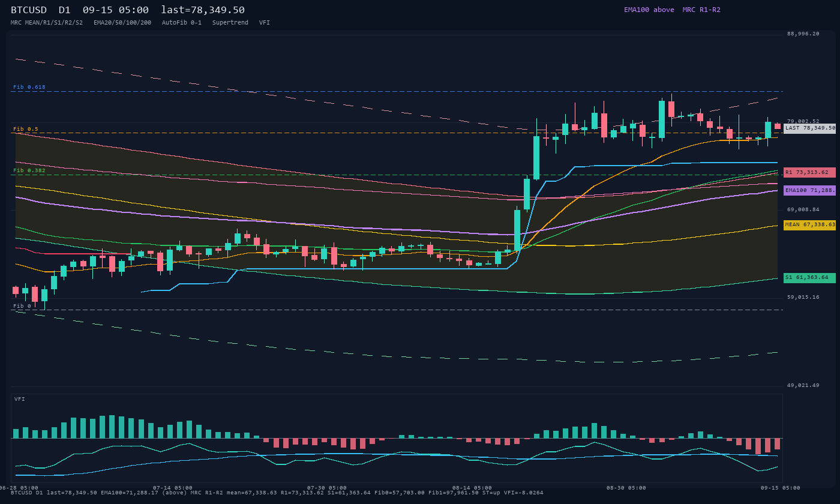Click the EMA100 above status text
The height and width of the screenshot is (504, 840).
pos(649,10)
